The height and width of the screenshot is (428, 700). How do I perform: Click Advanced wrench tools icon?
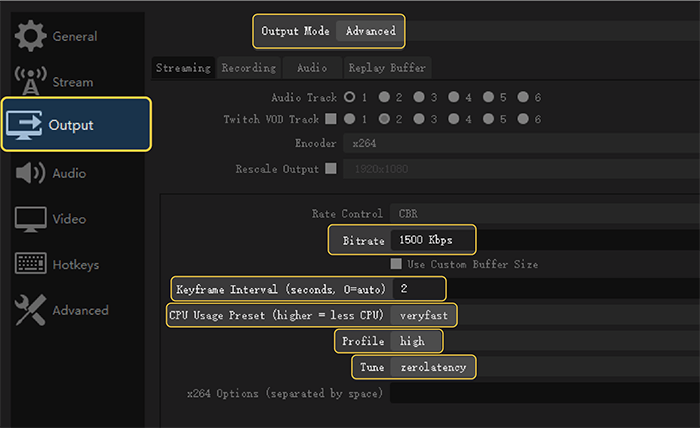[30, 310]
